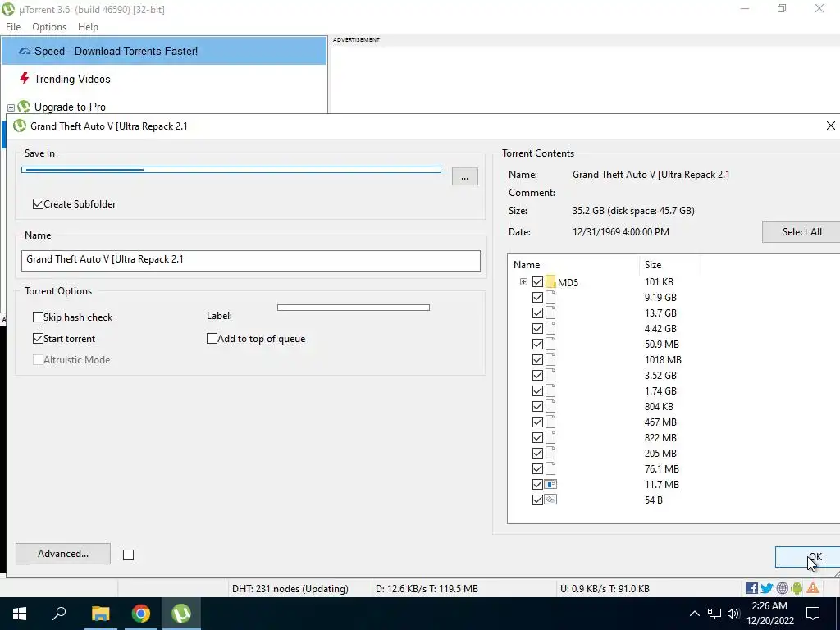The width and height of the screenshot is (840, 630).
Task: Open the notification center icon
Action: [x=813, y=614]
